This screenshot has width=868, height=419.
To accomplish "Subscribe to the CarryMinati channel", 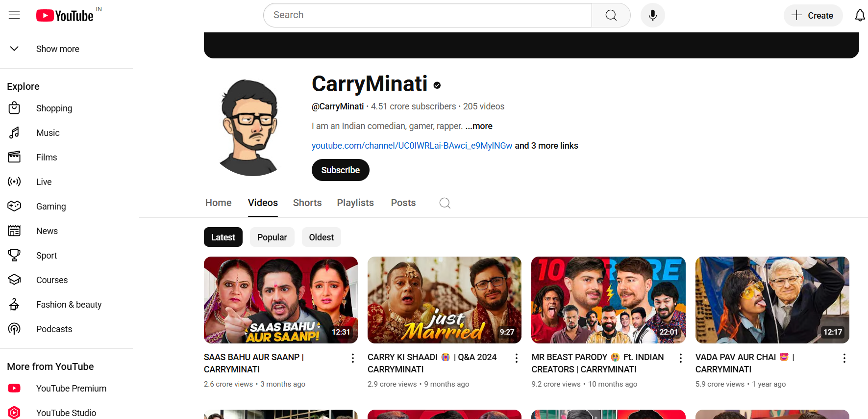I will [341, 170].
